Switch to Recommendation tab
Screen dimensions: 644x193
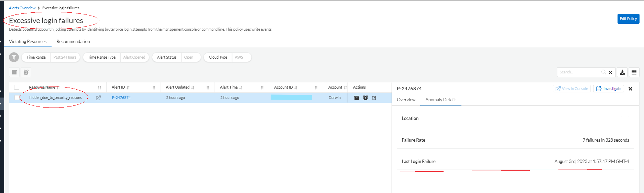pyautogui.click(x=73, y=41)
